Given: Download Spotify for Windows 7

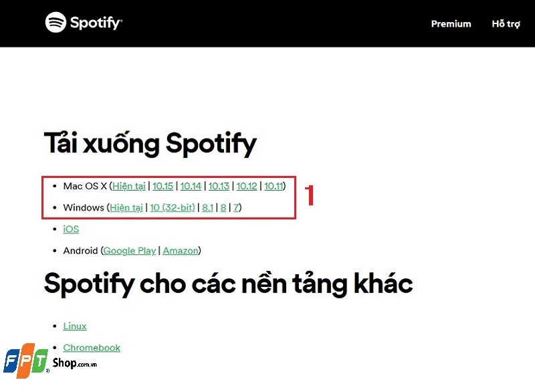Looking at the screenshot, I should (x=235, y=207).
